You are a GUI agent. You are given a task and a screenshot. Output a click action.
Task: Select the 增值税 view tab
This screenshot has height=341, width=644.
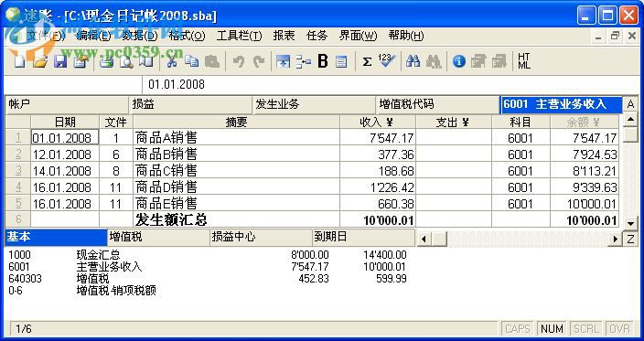pyautogui.click(x=158, y=238)
